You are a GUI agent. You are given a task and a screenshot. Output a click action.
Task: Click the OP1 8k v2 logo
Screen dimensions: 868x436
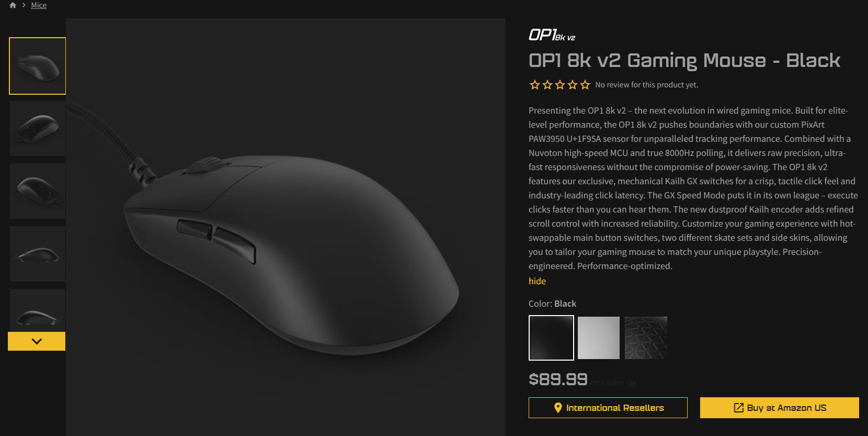pyautogui.click(x=552, y=35)
